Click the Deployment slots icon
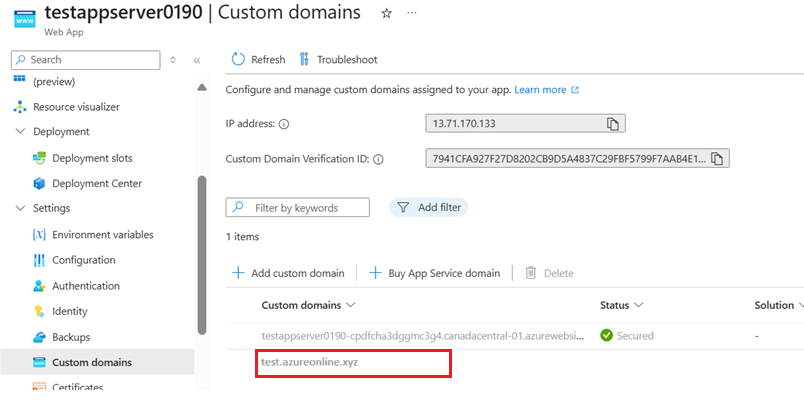This screenshot has height=404, width=804. pyautogui.click(x=39, y=158)
